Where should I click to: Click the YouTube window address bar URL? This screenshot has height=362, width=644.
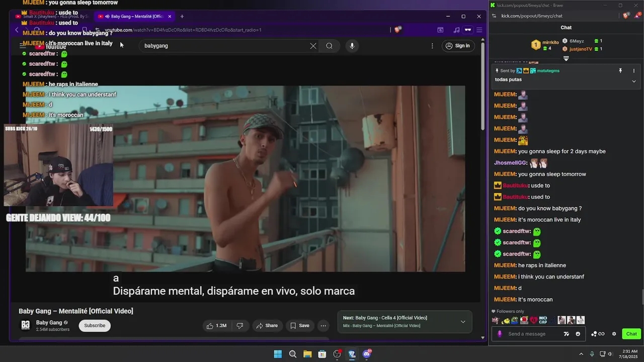click(x=183, y=30)
